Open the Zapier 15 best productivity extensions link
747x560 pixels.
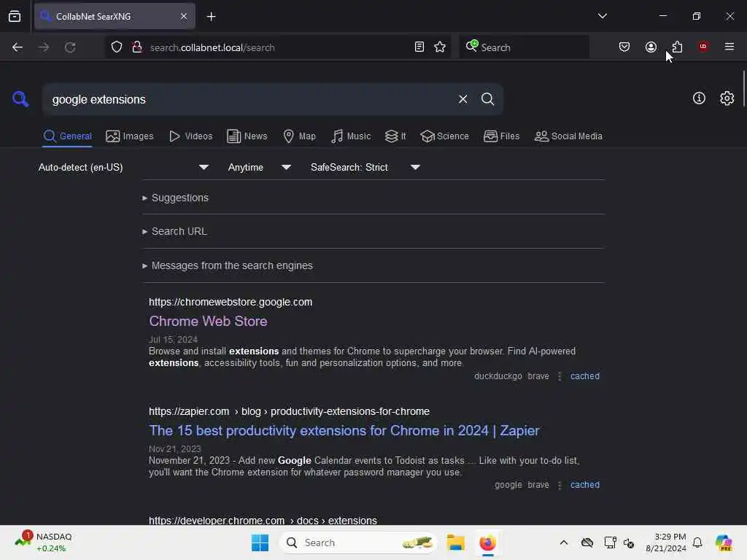(344, 430)
